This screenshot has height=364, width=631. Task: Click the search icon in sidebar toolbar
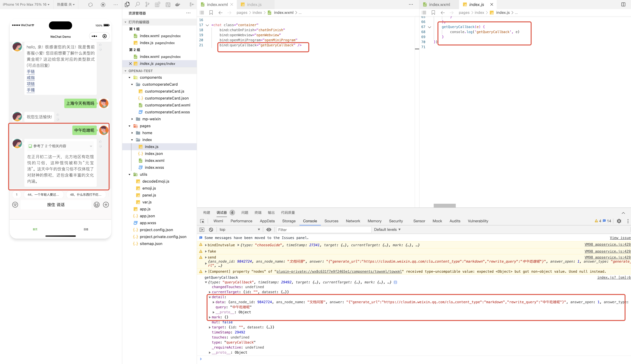(x=137, y=5)
